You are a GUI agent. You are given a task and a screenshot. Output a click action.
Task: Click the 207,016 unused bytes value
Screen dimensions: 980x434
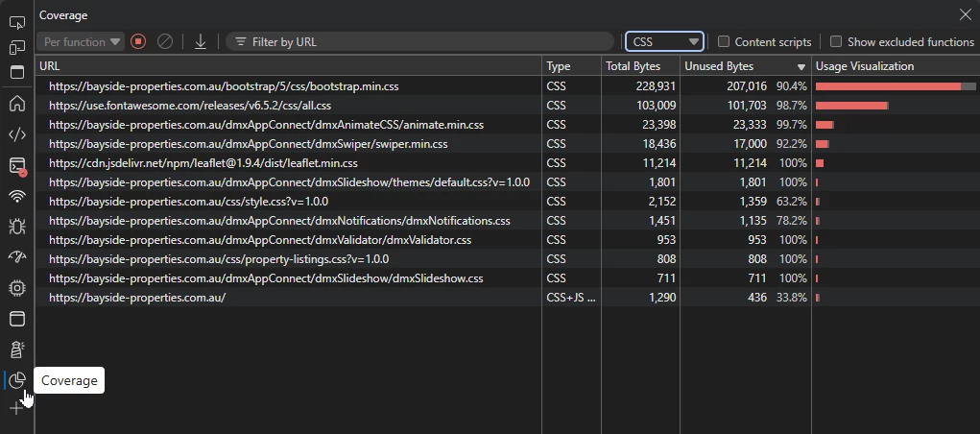point(746,86)
